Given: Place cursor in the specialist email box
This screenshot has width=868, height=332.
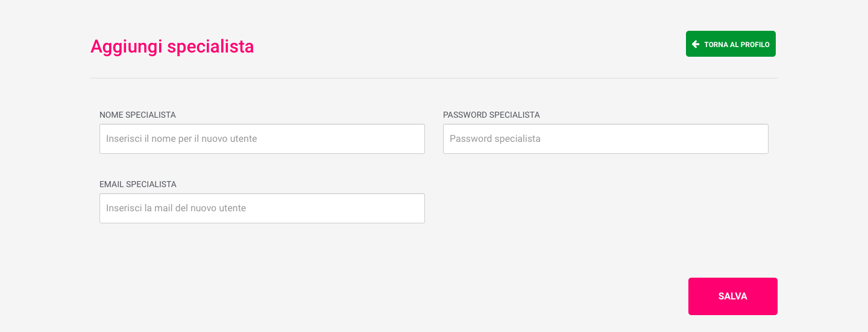Looking at the screenshot, I should point(262,208).
